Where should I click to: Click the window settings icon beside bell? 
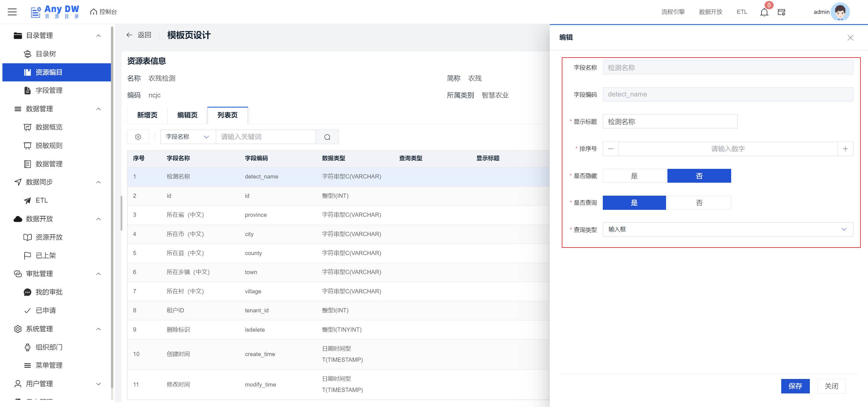point(781,12)
